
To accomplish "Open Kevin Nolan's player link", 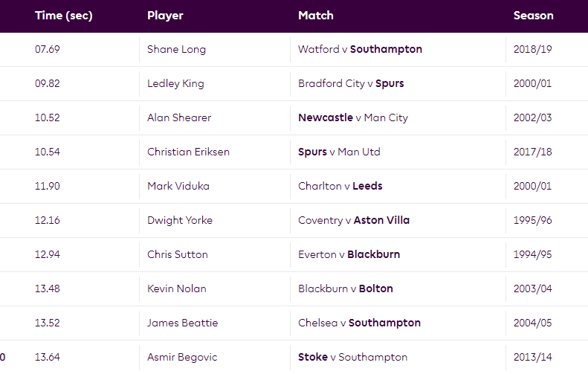I will pos(177,288).
